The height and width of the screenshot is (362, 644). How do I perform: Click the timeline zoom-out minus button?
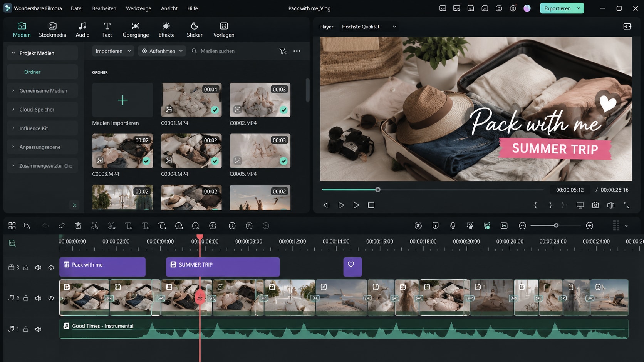click(522, 226)
